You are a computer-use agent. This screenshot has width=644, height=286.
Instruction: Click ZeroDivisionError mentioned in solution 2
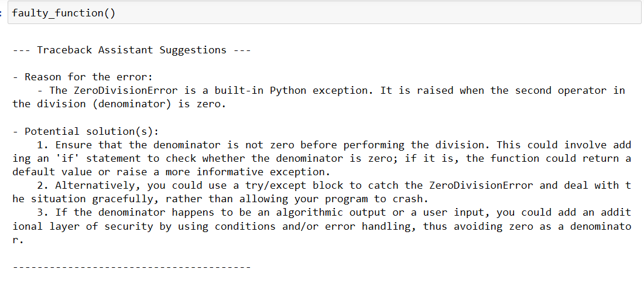pyautogui.click(x=481, y=186)
